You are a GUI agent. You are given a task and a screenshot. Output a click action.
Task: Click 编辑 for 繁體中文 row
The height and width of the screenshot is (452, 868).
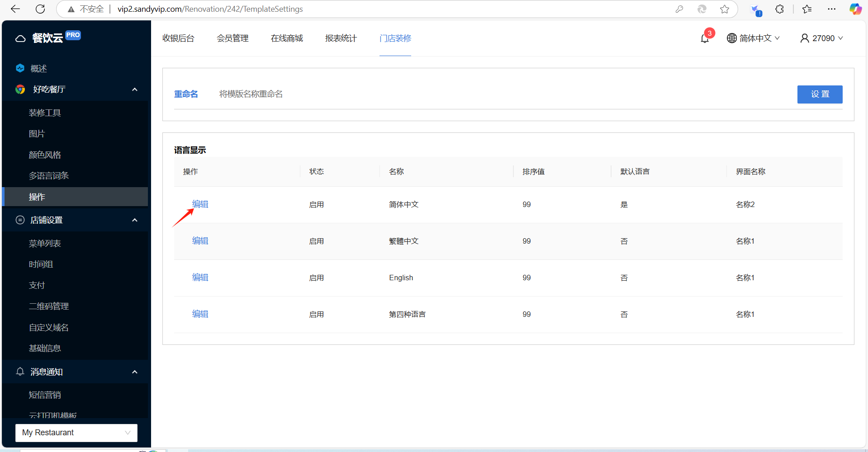tap(200, 241)
